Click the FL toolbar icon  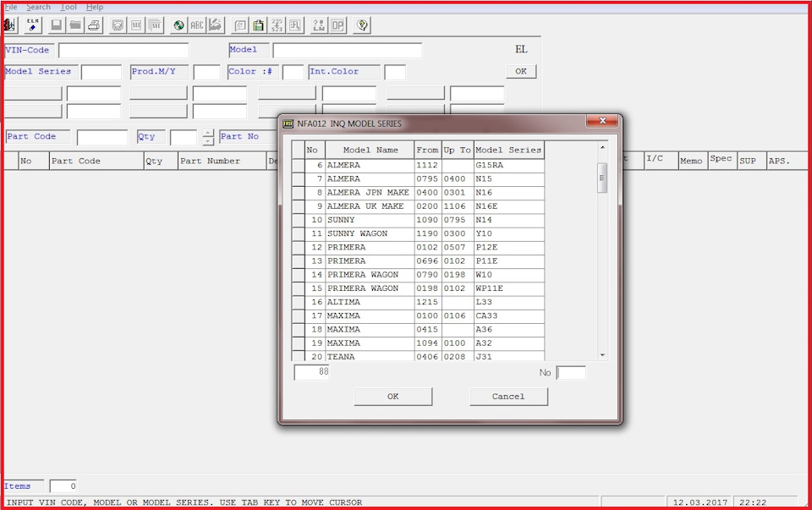click(x=295, y=25)
